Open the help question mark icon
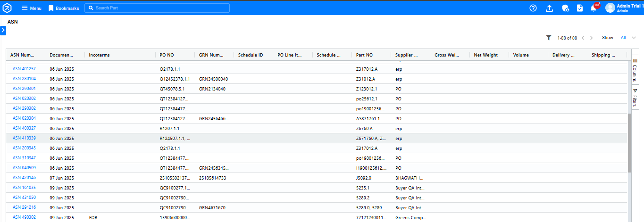The height and width of the screenshot is (222, 644). pyautogui.click(x=533, y=8)
